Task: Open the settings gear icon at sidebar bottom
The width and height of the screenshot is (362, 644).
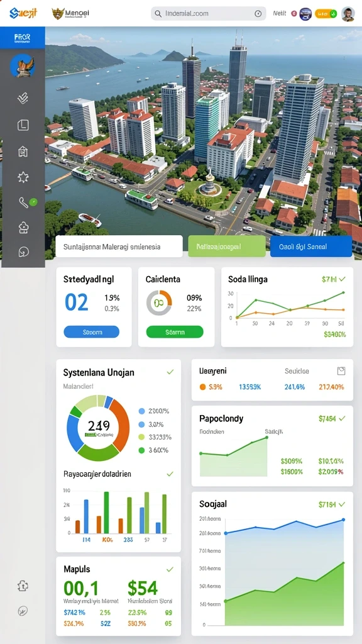Action: [23, 586]
